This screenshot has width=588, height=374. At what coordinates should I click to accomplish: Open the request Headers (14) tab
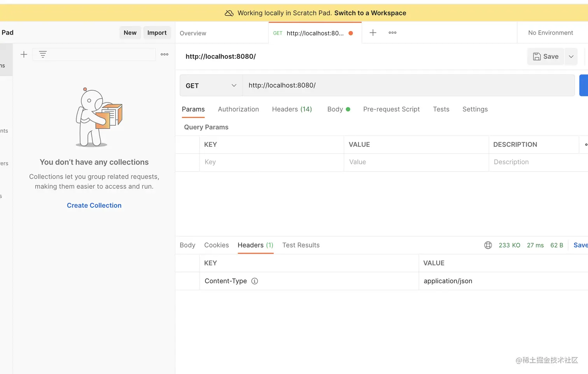292,109
